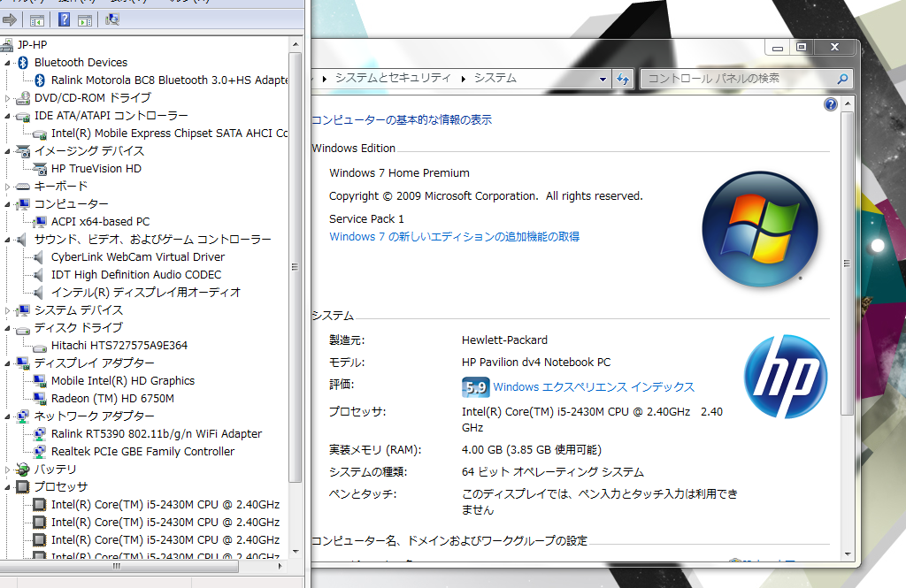Screen dimensions: 906x588
Task: Click the CyberLink WebCam Virtual Driver speaker icon
Action: tap(38, 257)
